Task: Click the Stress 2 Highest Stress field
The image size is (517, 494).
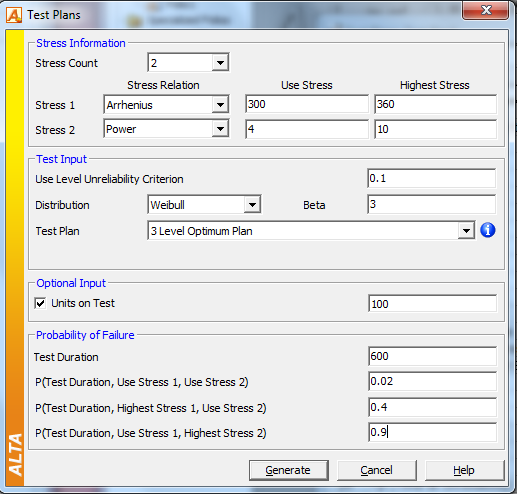Action: [435, 129]
